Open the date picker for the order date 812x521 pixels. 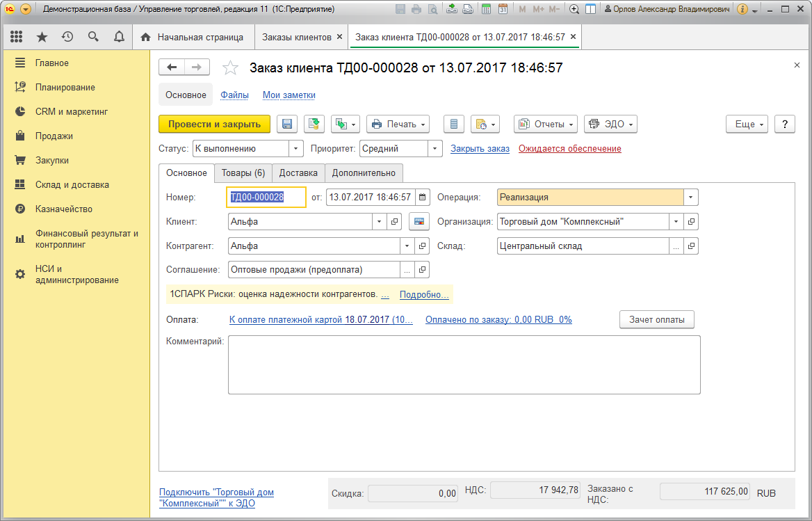click(423, 198)
